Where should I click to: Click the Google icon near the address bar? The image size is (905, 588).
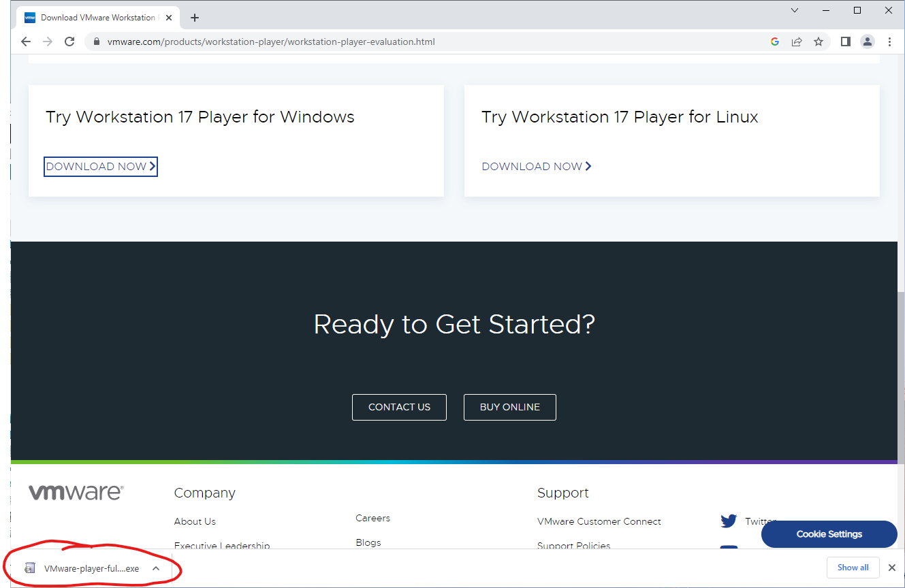pyautogui.click(x=775, y=42)
